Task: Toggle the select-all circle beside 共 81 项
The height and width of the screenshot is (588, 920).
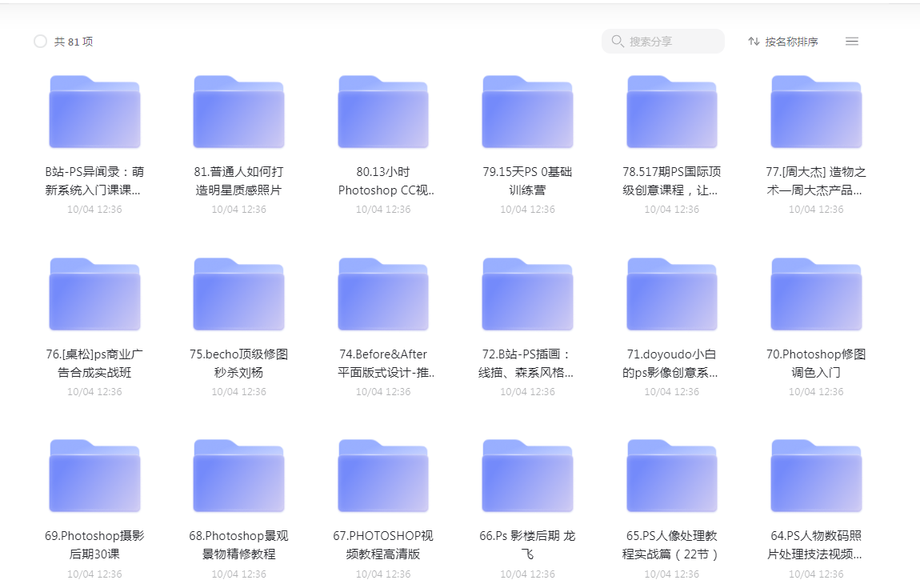Action: pos(40,42)
